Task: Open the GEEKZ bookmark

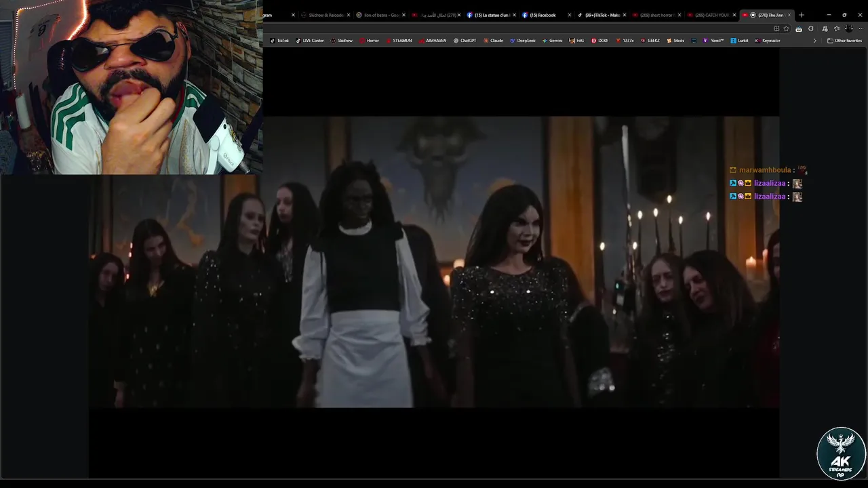Action: 650,41
